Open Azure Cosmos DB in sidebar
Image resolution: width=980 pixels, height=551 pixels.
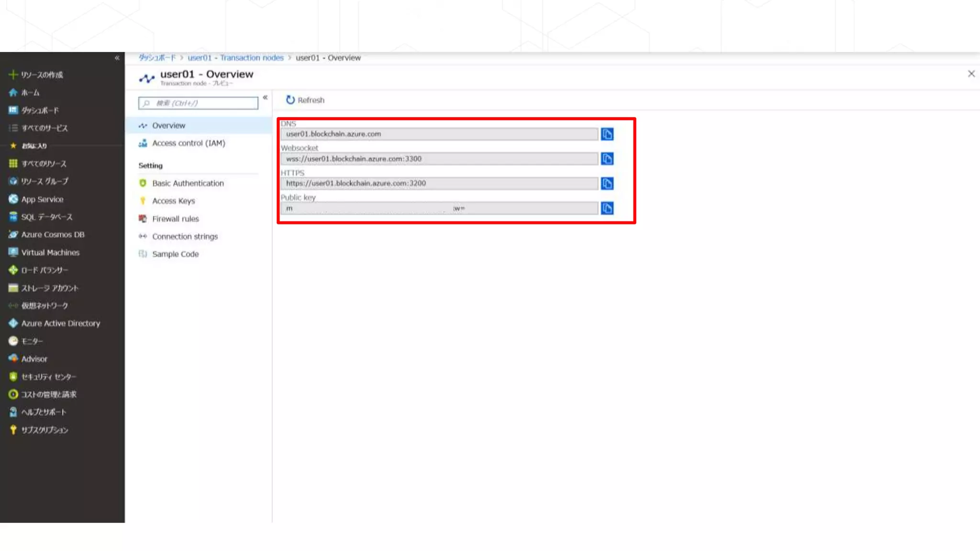click(x=53, y=235)
